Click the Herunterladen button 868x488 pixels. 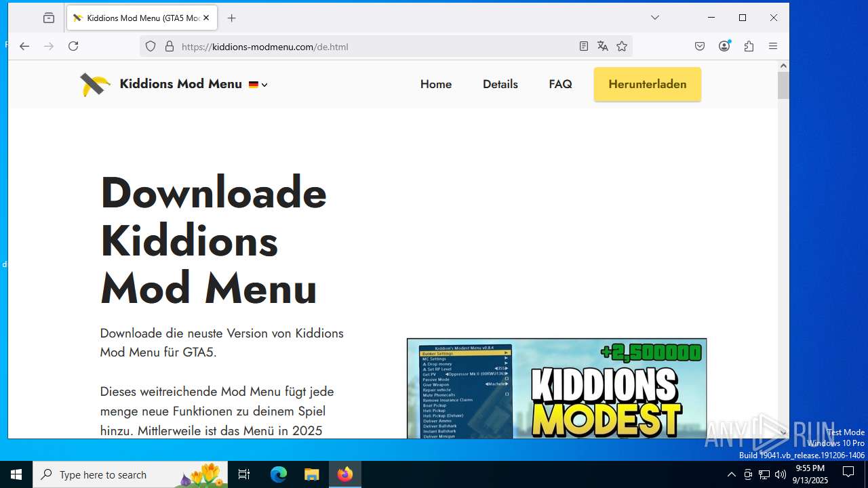pyautogui.click(x=648, y=85)
